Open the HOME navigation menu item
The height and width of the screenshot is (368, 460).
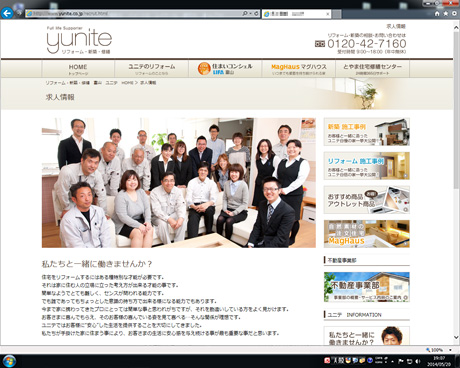click(x=78, y=69)
